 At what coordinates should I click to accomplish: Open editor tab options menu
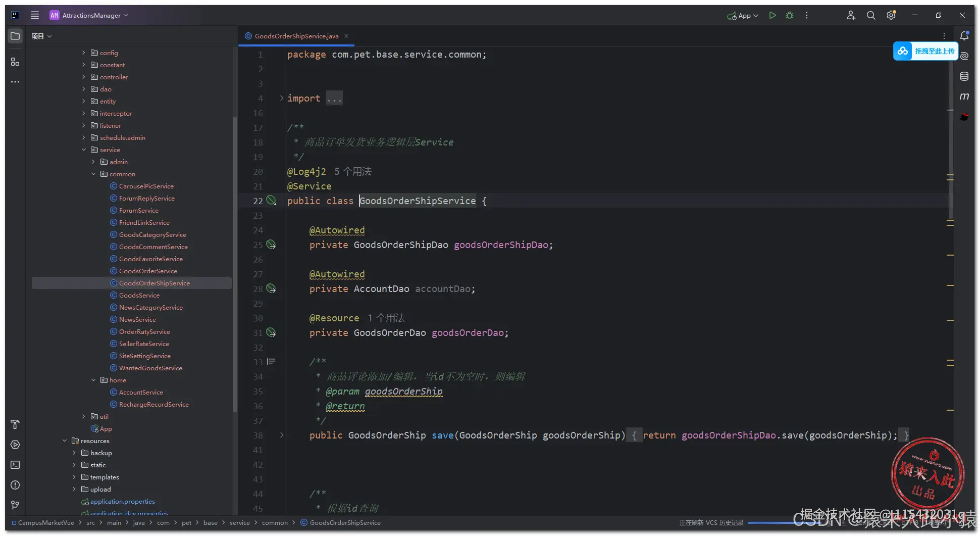click(x=944, y=36)
